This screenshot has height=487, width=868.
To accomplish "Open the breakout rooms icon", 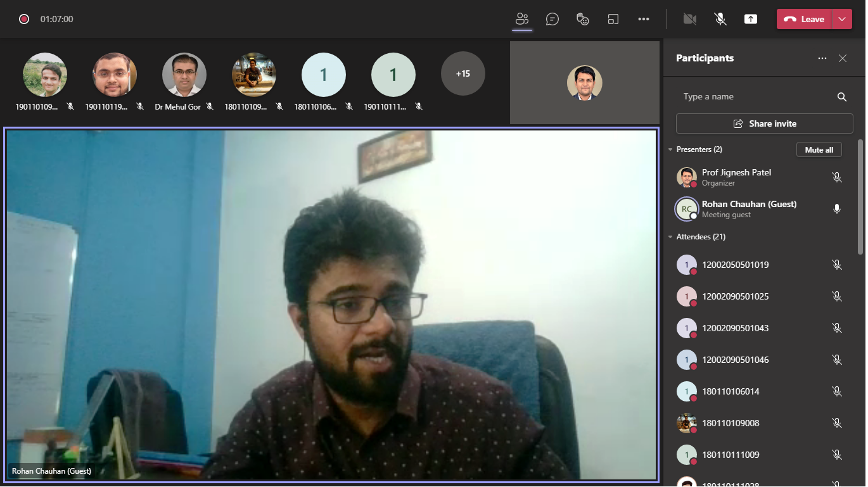I will click(x=613, y=19).
